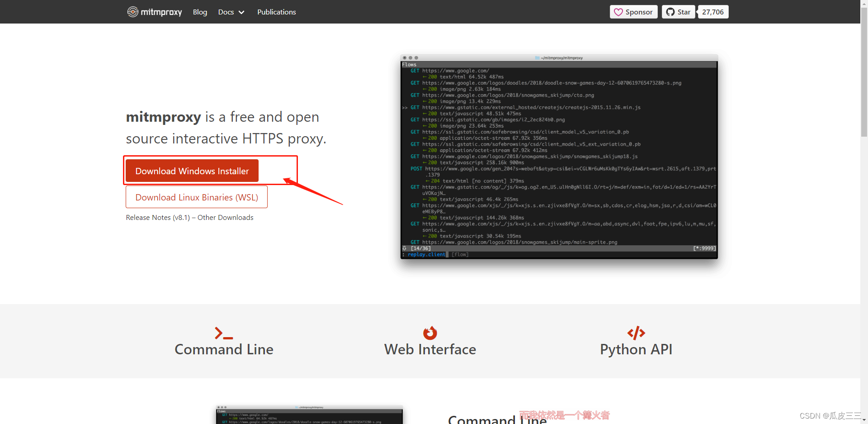Click the lower command line screenshot thumbnail
This screenshot has height=424, width=868.
(x=309, y=415)
